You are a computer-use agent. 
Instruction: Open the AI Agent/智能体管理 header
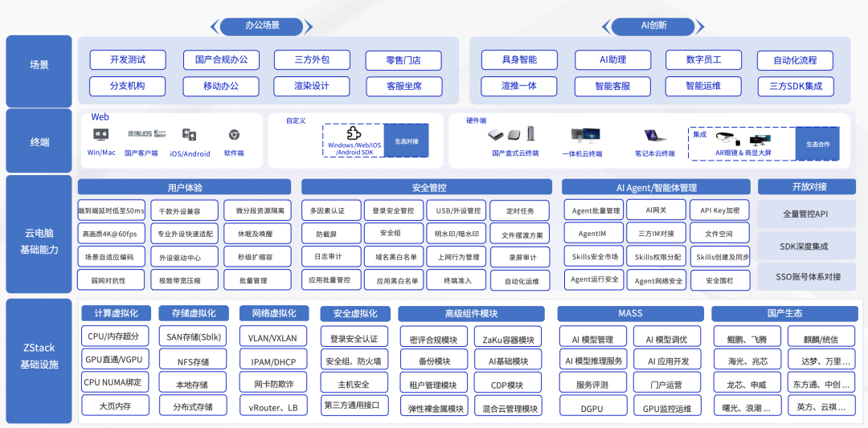pyautogui.click(x=656, y=187)
